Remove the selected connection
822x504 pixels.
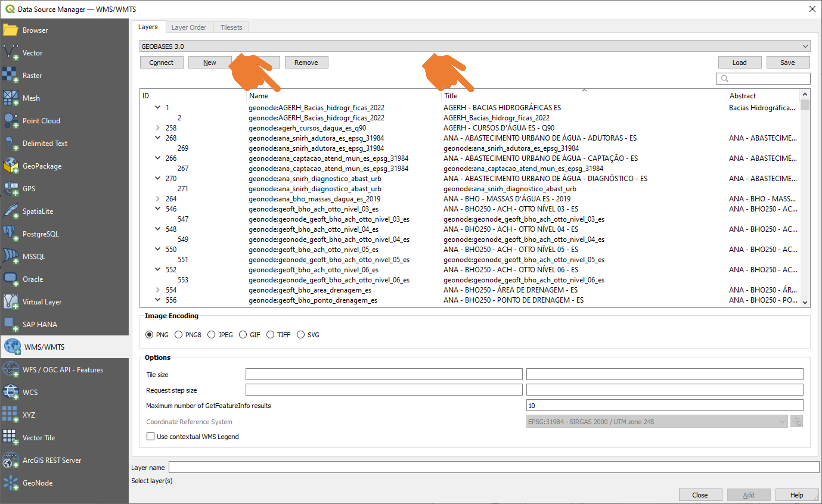[306, 62]
